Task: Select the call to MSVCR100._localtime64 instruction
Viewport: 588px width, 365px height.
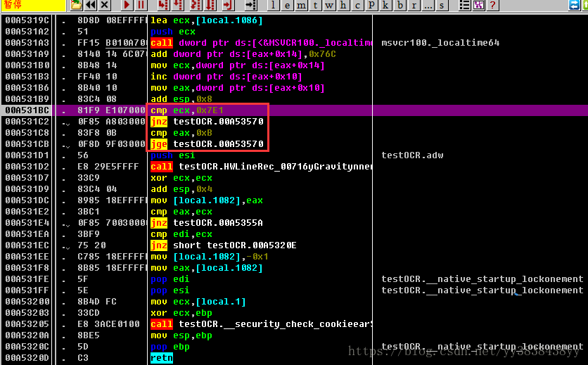Action: (261, 43)
